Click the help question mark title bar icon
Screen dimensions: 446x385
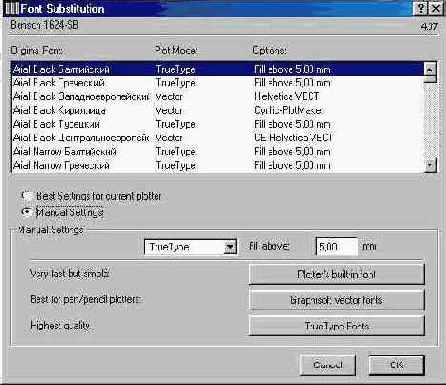(x=421, y=8)
